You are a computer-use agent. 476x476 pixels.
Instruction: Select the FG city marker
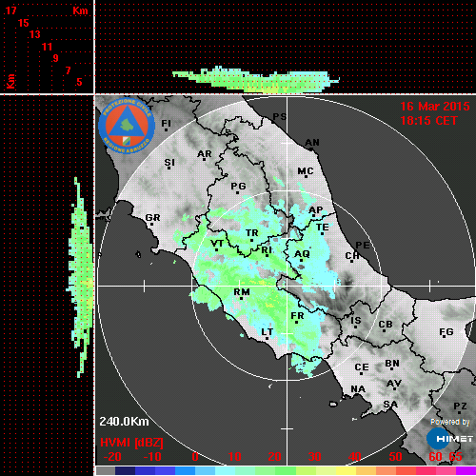click(x=445, y=336)
